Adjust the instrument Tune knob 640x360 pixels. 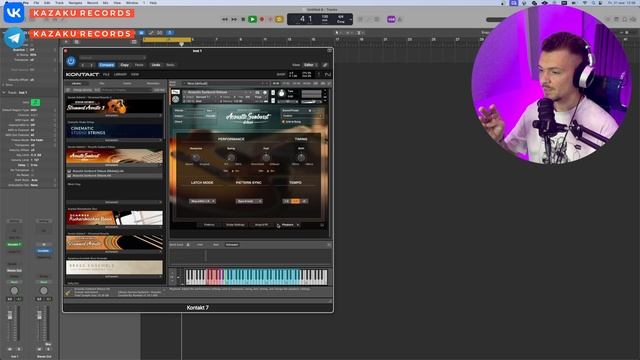coord(281,93)
